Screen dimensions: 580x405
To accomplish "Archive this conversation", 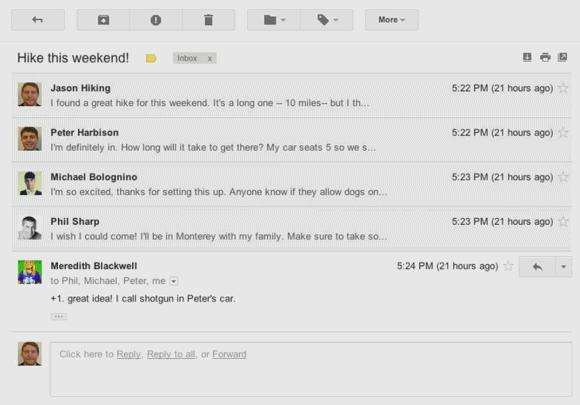I will point(103,20).
